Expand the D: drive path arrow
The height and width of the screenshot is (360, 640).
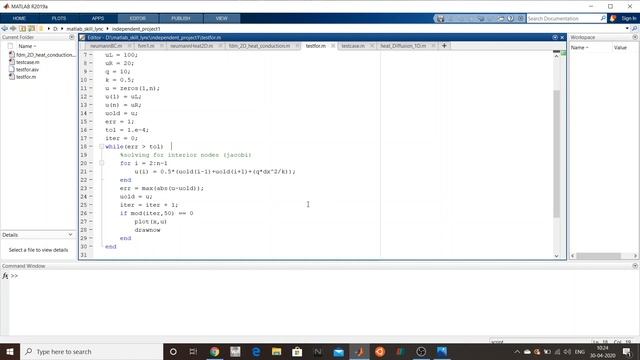62,29
